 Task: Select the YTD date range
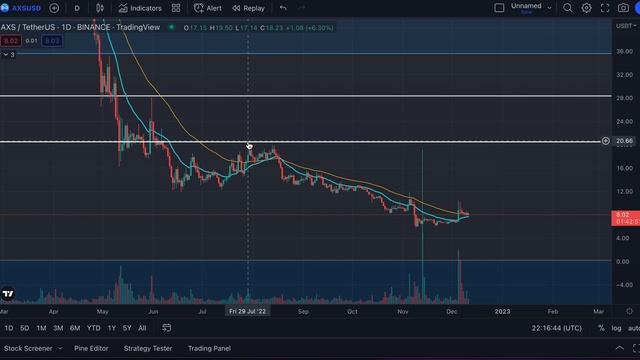click(93, 328)
